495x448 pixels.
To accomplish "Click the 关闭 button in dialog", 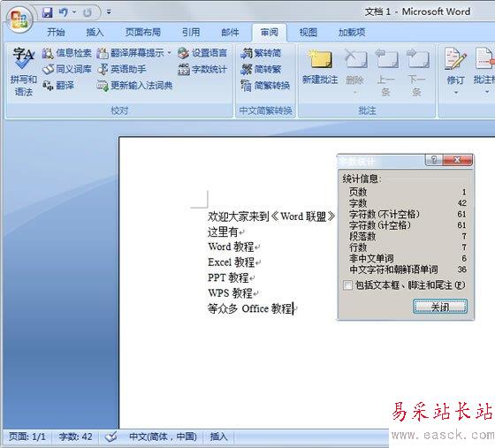I will [440, 307].
